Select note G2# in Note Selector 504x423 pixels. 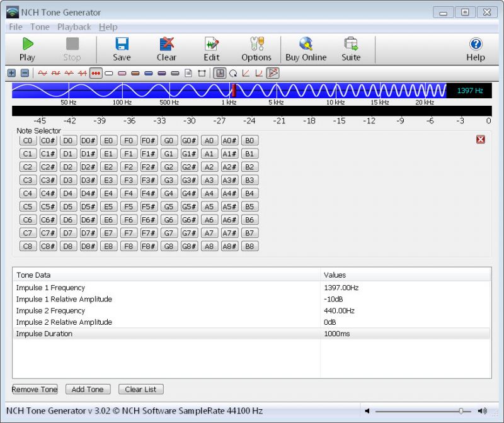189,167
